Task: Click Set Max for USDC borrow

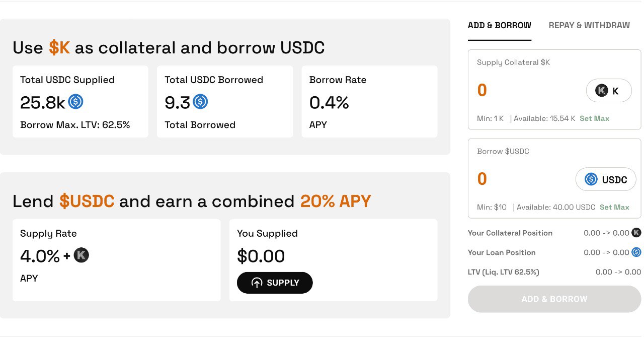Action: click(614, 207)
